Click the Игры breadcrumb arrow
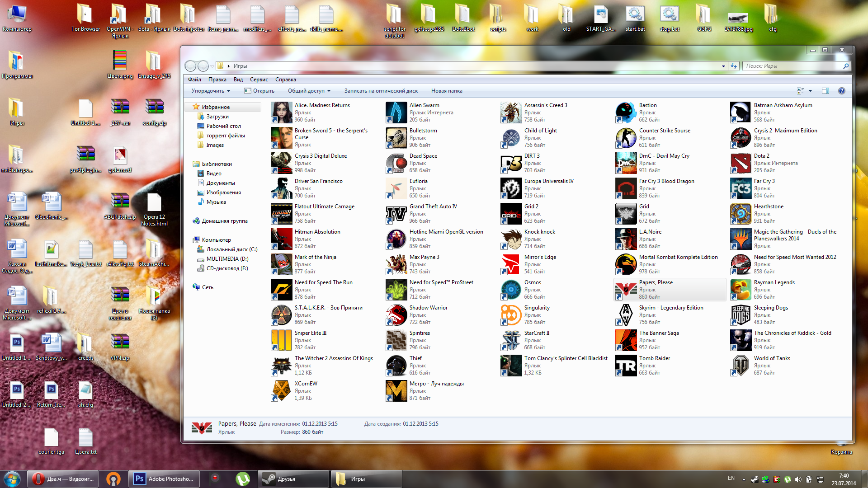 (229, 66)
